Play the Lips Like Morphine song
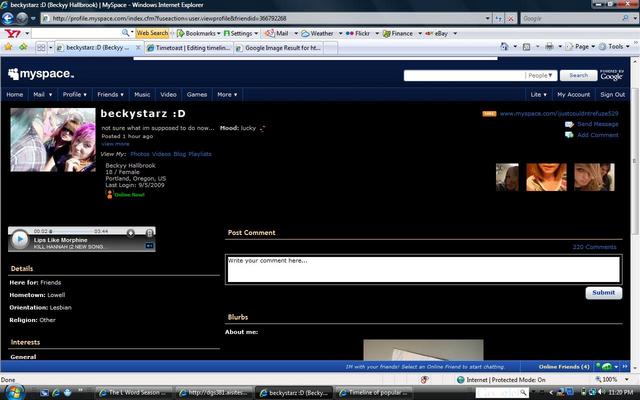This screenshot has width=640, height=400. click(20, 240)
